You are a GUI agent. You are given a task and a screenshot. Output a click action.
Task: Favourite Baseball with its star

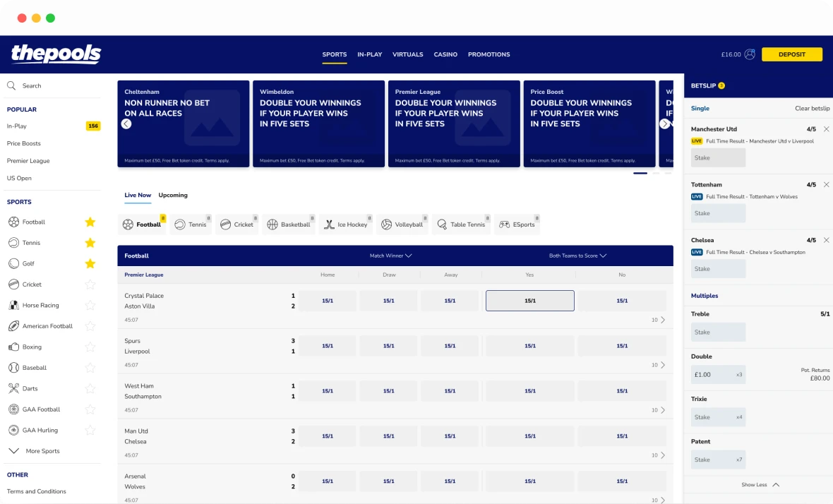pos(90,368)
